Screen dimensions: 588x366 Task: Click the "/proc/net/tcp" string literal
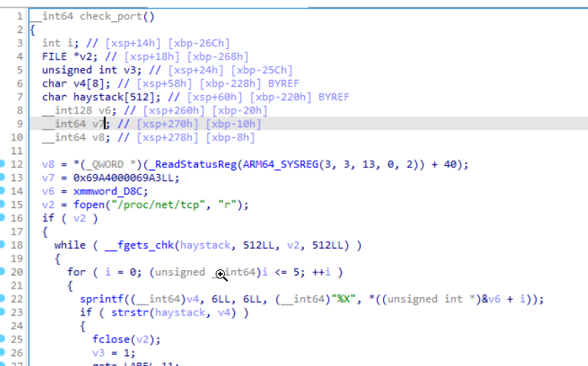[x=158, y=205]
